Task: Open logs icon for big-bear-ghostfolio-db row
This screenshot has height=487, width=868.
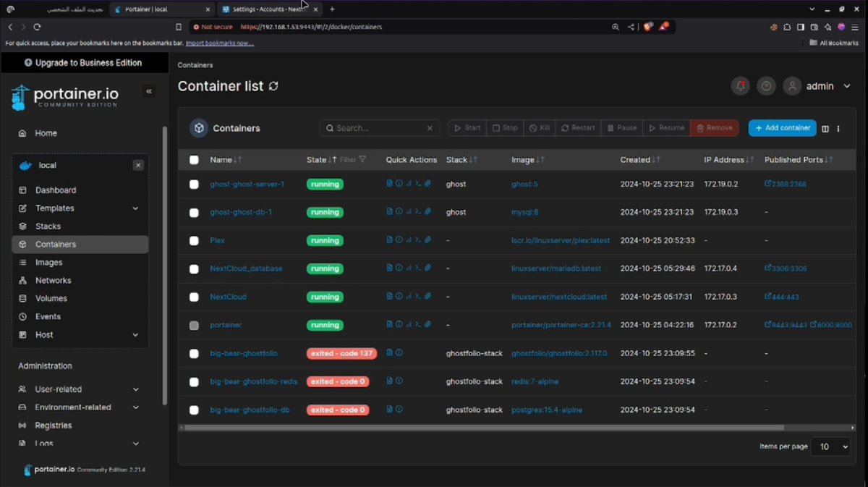Action: pyautogui.click(x=390, y=410)
